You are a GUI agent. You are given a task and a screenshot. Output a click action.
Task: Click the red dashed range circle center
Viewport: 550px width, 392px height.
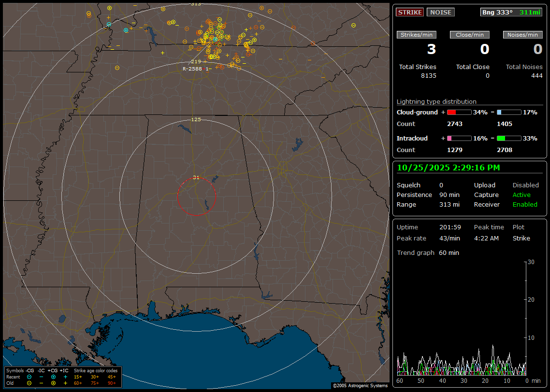coord(196,196)
